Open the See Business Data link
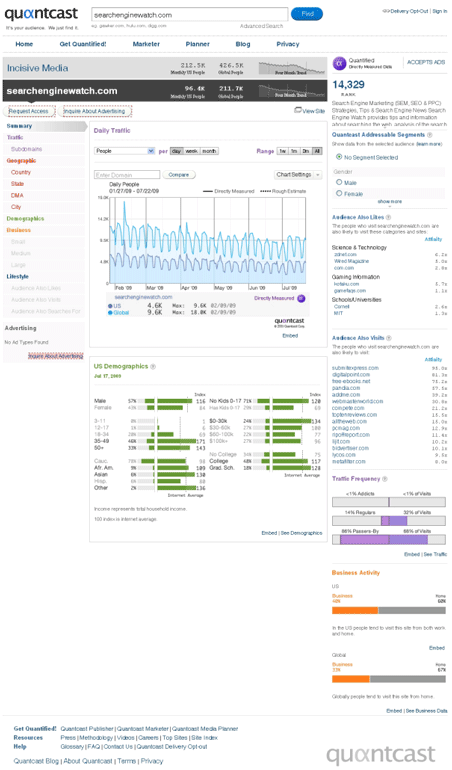The width and height of the screenshot is (452, 770). (x=426, y=711)
